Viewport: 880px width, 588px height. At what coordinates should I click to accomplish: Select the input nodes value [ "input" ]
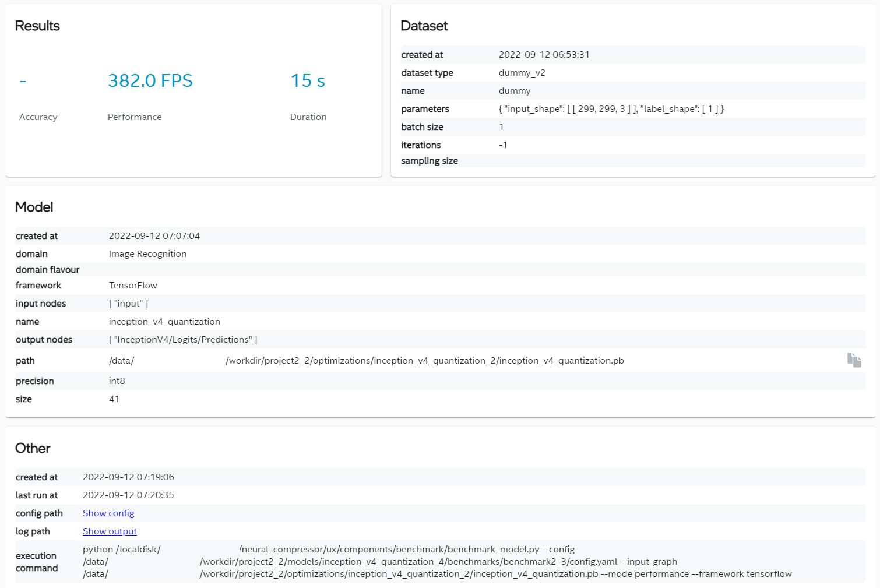pyautogui.click(x=129, y=303)
